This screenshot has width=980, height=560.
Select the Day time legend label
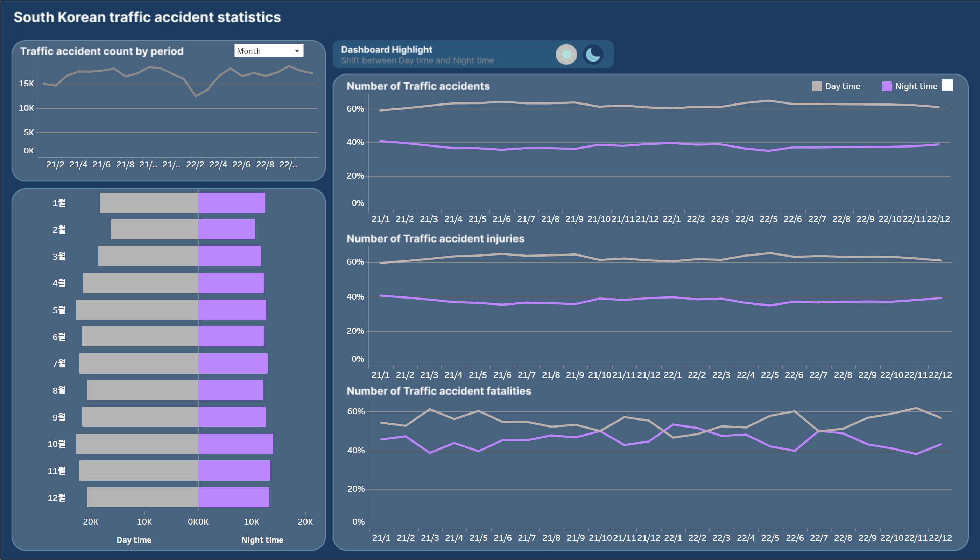pos(842,86)
